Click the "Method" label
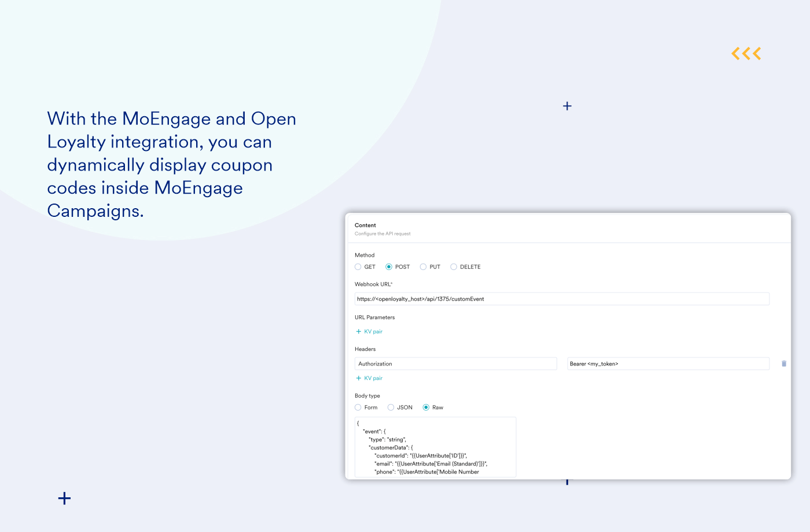This screenshot has width=810, height=532. click(x=365, y=256)
